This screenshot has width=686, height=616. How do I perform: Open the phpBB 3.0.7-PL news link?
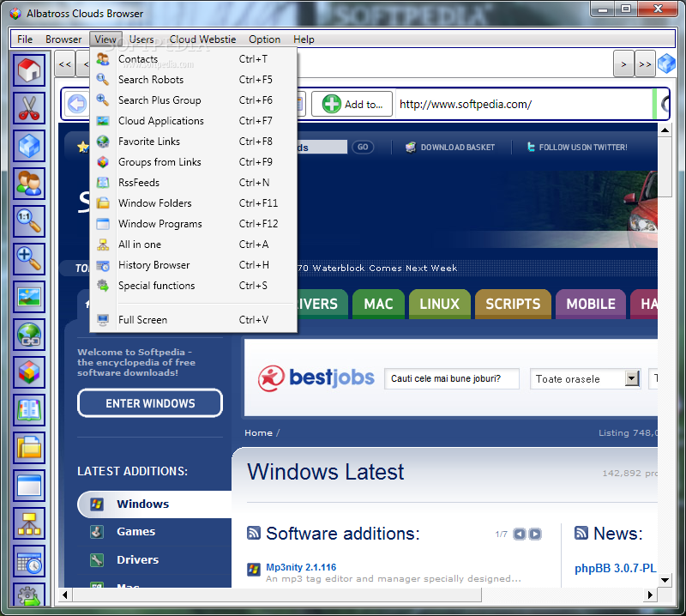click(615, 568)
